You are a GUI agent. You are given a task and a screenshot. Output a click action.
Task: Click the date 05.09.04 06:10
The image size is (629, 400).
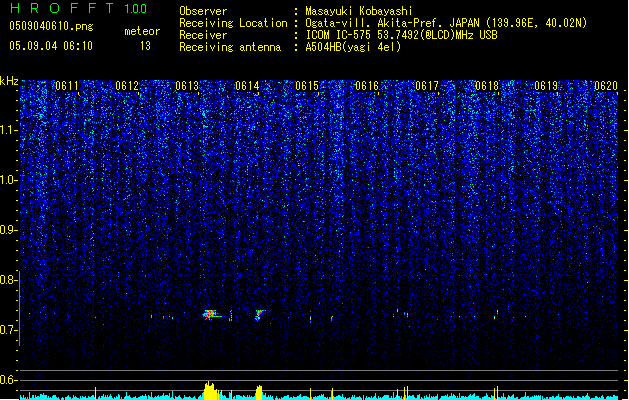[51, 46]
